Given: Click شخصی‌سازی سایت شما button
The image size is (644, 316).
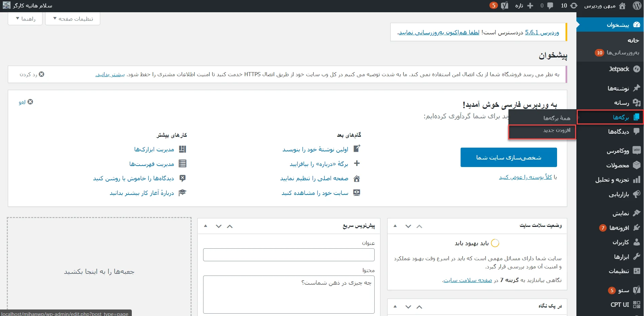Looking at the screenshot, I should (x=509, y=157).
